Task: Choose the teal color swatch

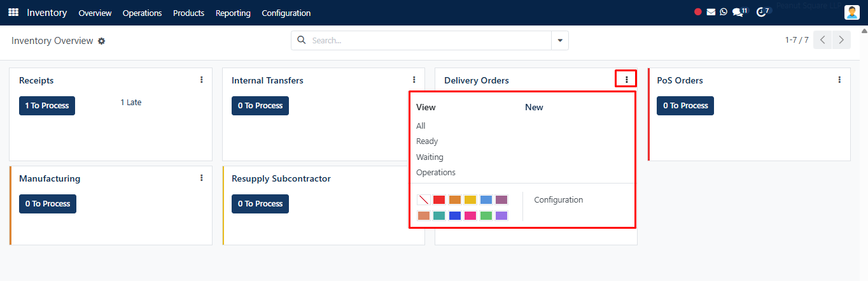Action: click(x=439, y=215)
